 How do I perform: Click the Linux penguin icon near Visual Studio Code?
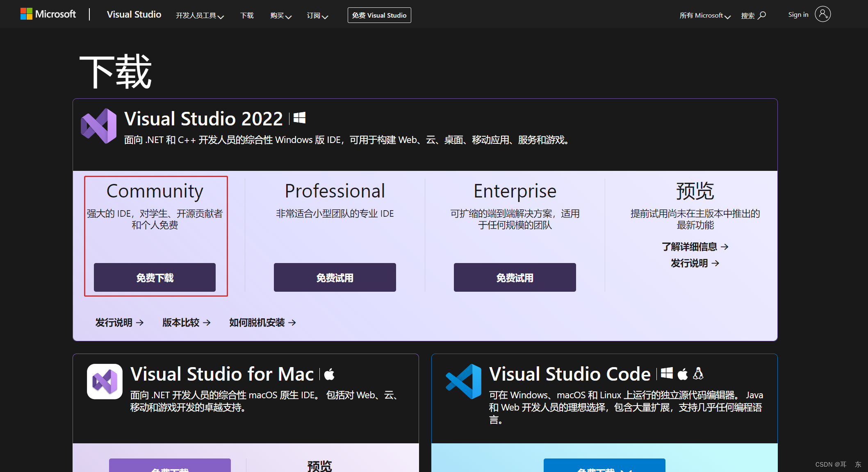698,374
